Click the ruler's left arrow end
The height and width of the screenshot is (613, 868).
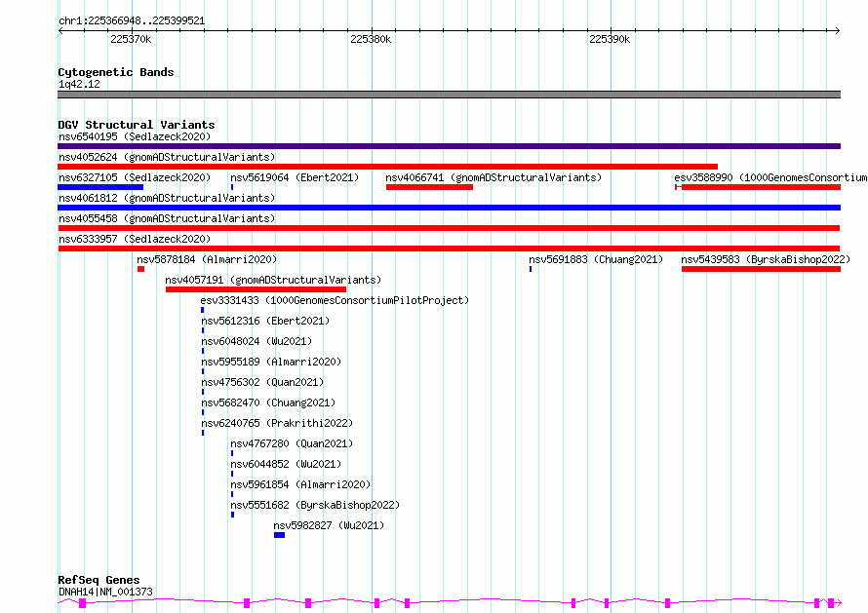pos(60,30)
